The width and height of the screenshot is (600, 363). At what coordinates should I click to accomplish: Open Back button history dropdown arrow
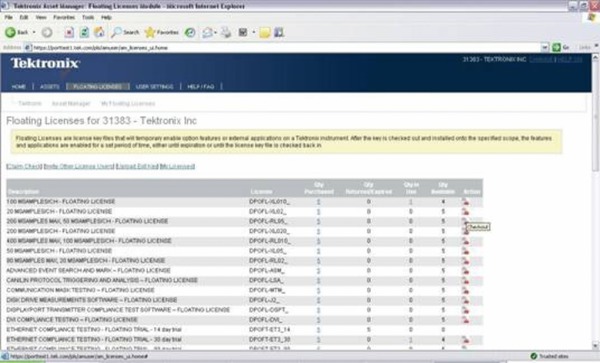[34, 33]
